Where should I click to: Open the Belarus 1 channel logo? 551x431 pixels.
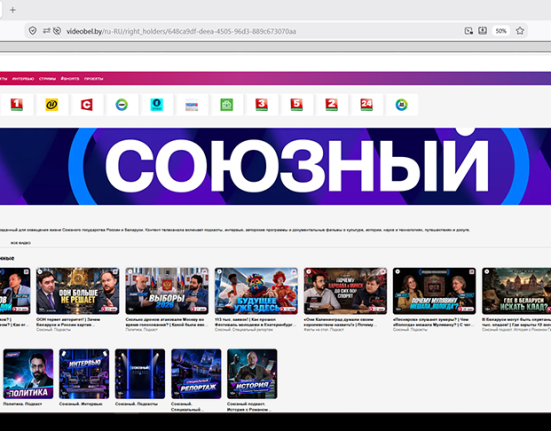tap(17, 105)
